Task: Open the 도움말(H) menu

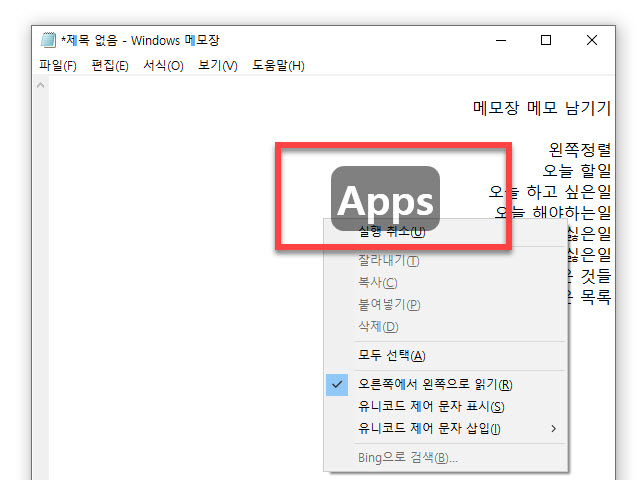Action: pos(278,65)
